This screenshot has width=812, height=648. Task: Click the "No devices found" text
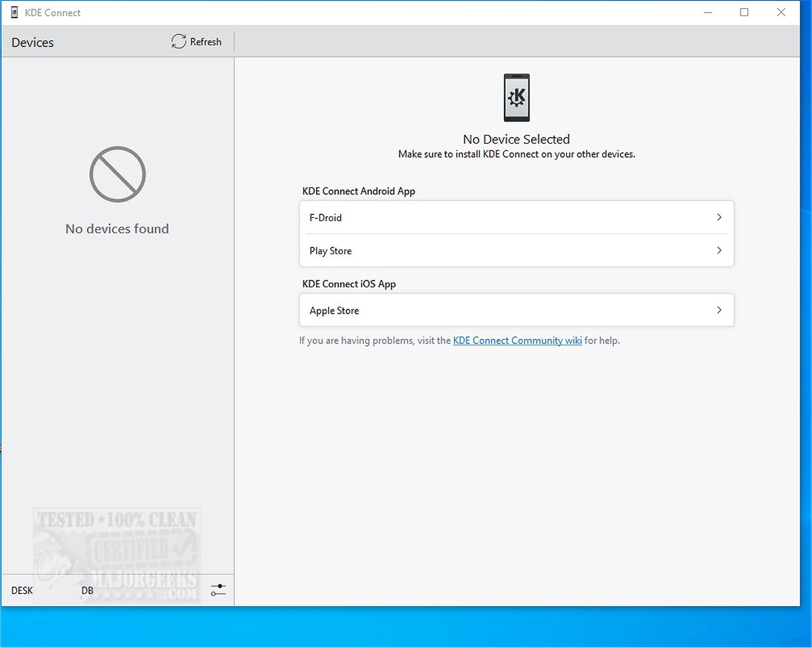coord(117,229)
